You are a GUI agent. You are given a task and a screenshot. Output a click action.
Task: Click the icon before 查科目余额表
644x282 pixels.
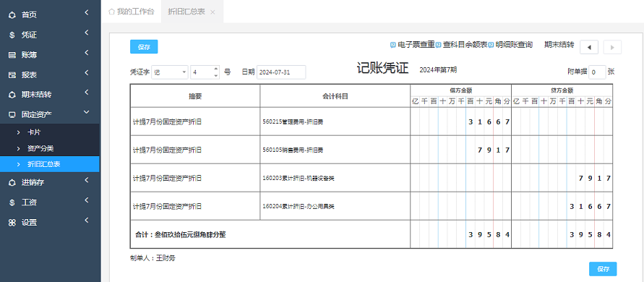tap(438, 44)
